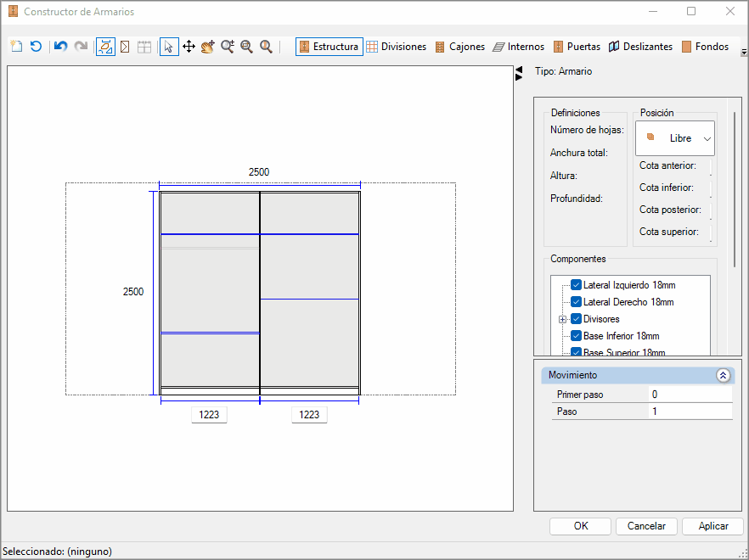This screenshot has width=749, height=560.
Task: Click the door profile view icon
Action: (125, 47)
